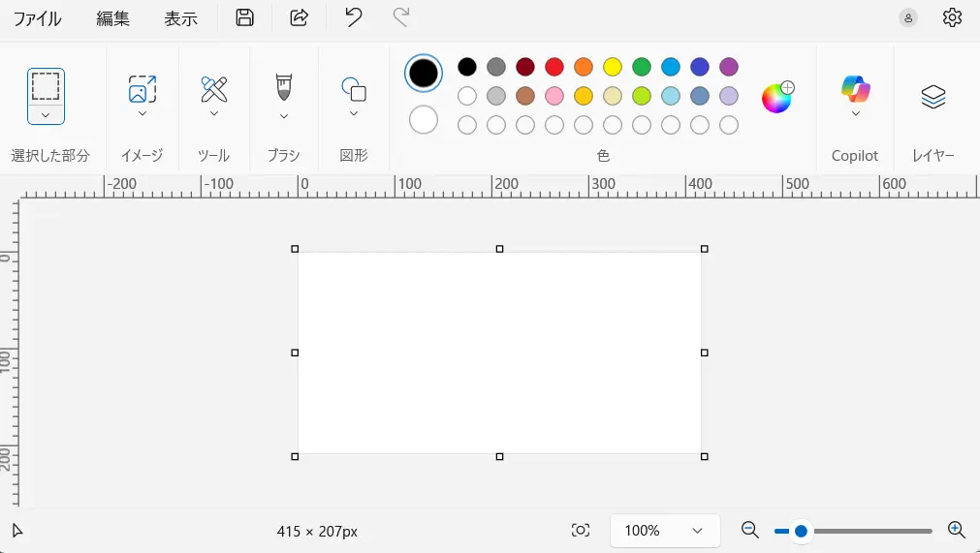Image resolution: width=980 pixels, height=553 pixels.
Task: Click the zoom in plus button
Action: tap(956, 531)
